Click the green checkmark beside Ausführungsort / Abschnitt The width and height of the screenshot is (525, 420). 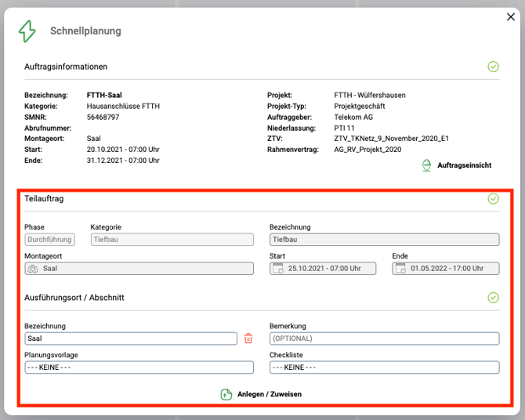point(493,298)
